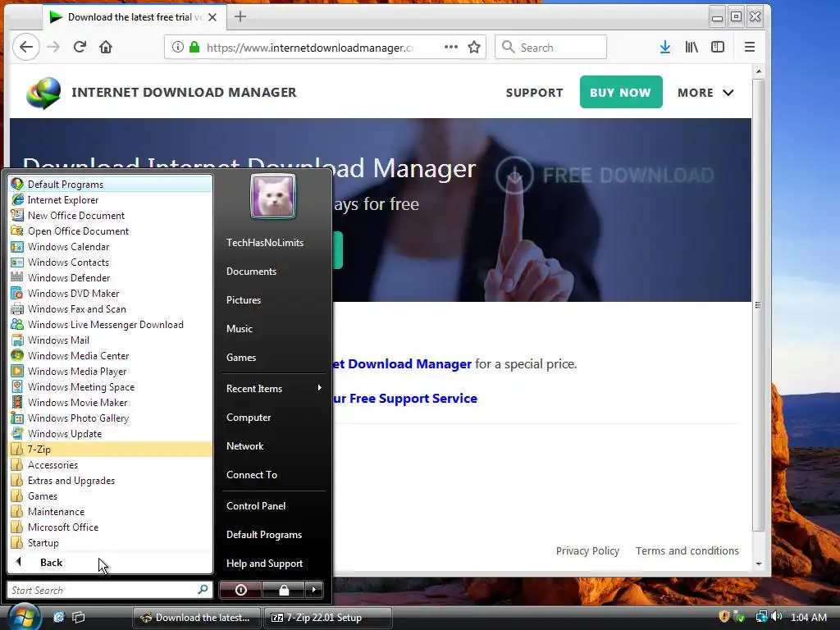840x630 pixels.
Task: Open Windows Defender entry
Action: pyautogui.click(x=110, y=277)
